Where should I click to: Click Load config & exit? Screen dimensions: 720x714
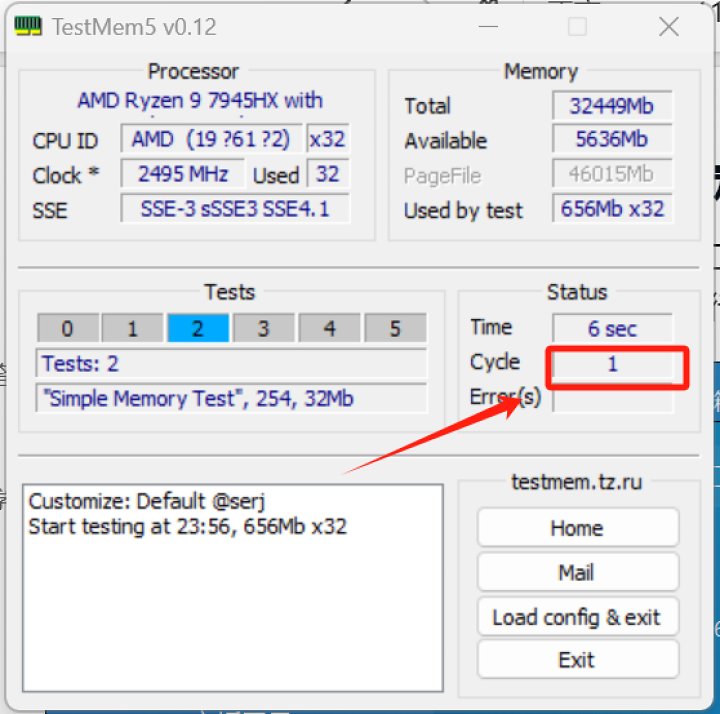(x=577, y=617)
